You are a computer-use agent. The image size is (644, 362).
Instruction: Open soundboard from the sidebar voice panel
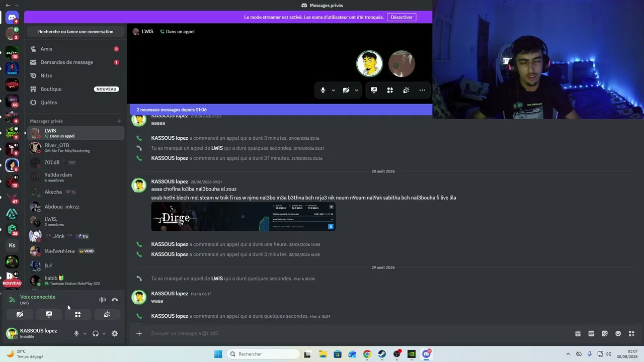pyautogui.click(x=107, y=314)
